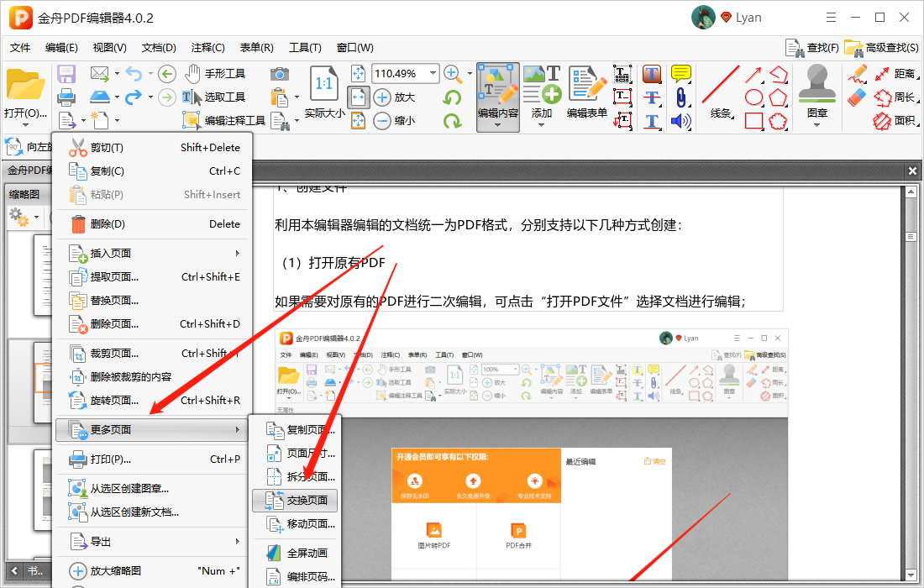Choose Replace Pages (替换页面) menu item
Image resolution: width=924 pixels, height=588 pixels.
point(155,300)
